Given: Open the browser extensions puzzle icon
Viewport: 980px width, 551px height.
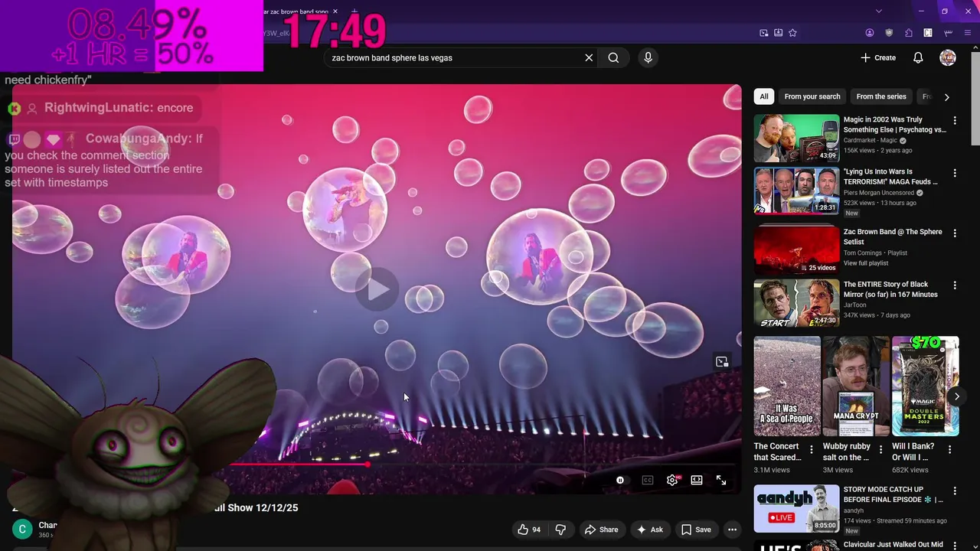Looking at the screenshot, I should point(909,33).
